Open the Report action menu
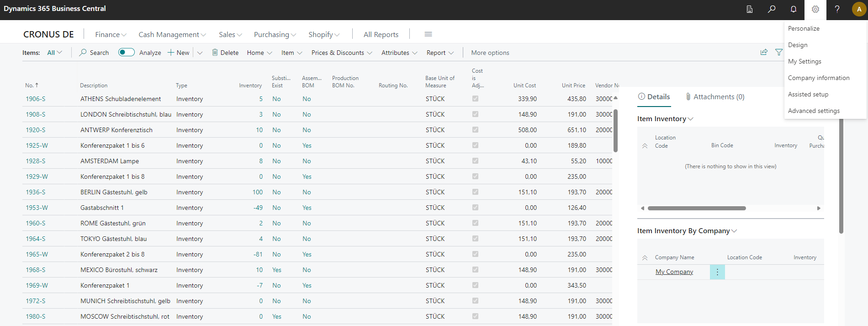Screen dimensions: 868x326 (440, 53)
